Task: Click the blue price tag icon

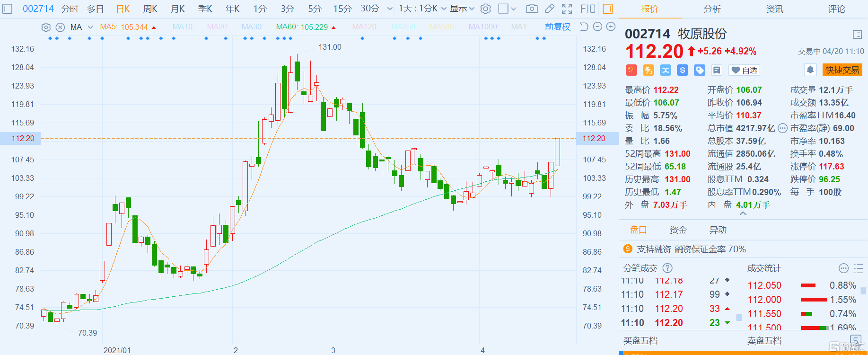Action: pyautogui.click(x=700, y=70)
